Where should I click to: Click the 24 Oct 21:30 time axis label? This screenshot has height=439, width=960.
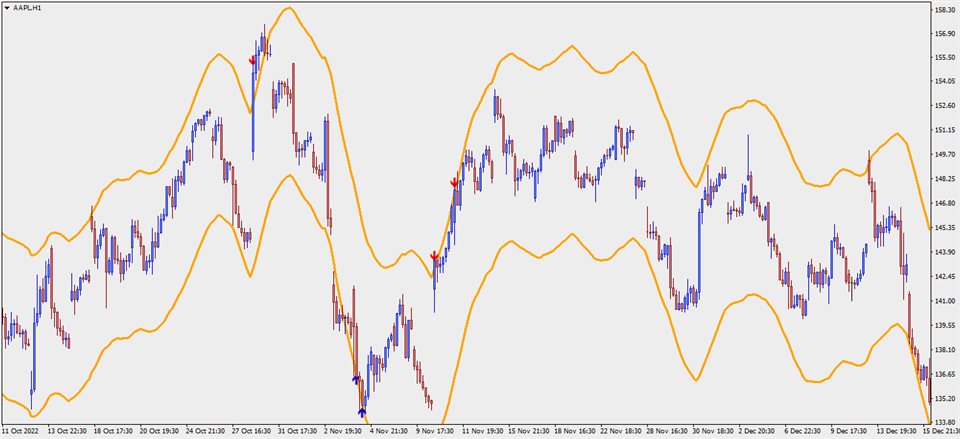tap(204, 431)
